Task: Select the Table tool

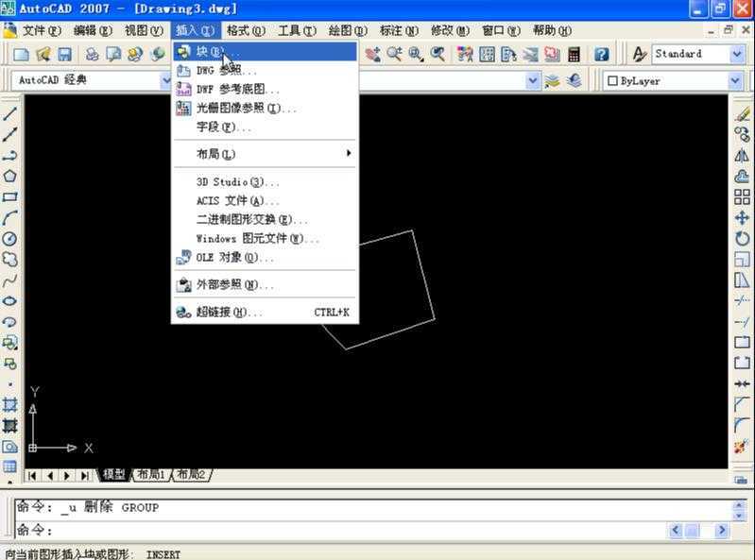Action: pos(9,467)
